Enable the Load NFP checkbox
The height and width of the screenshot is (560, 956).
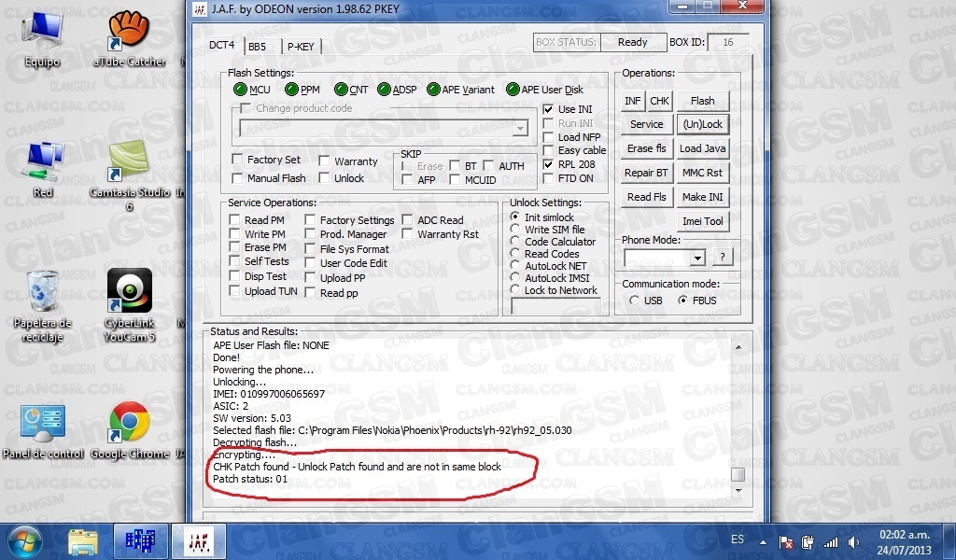(x=548, y=137)
